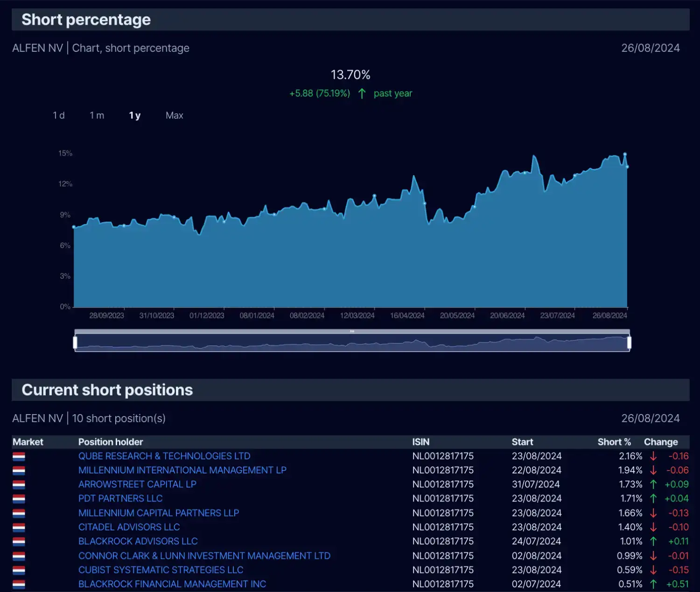Click the red down arrow beside -0.06

[653, 470]
